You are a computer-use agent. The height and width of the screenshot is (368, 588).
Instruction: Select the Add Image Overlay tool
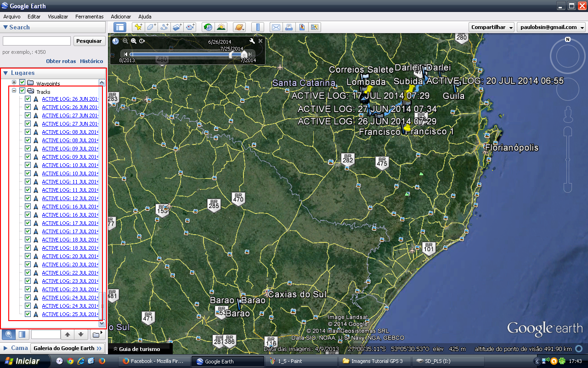(177, 27)
